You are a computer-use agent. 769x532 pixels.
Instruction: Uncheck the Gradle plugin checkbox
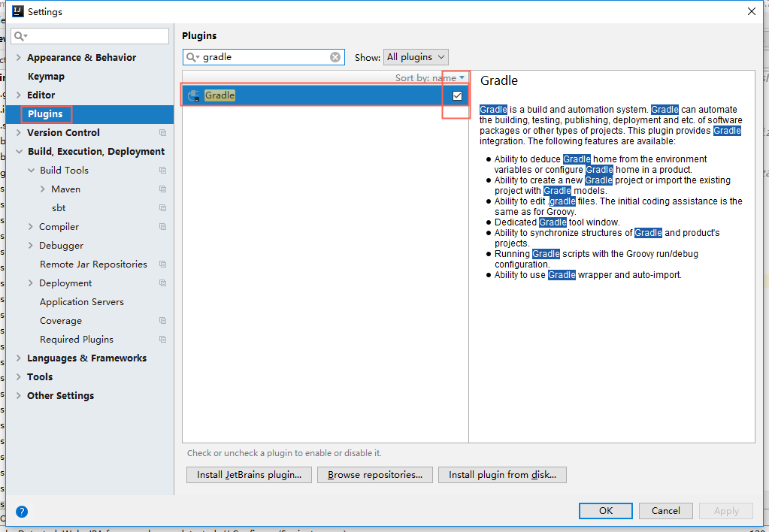[x=456, y=95]
